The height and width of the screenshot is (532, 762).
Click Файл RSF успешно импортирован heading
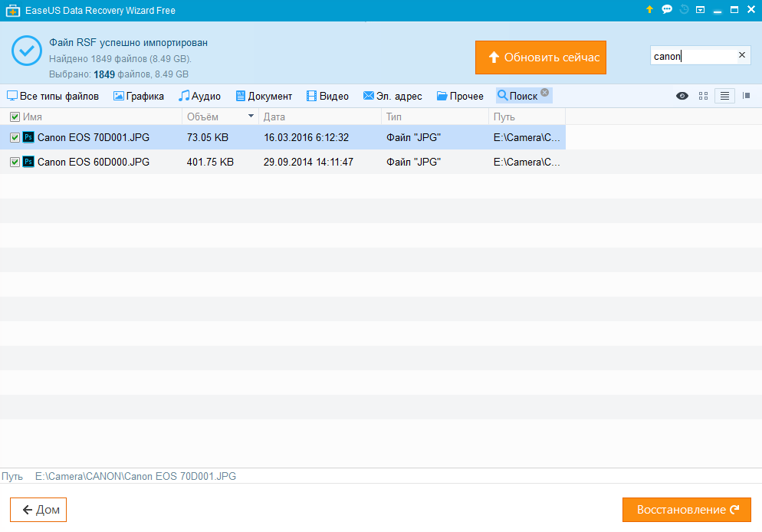pos(128,43)
